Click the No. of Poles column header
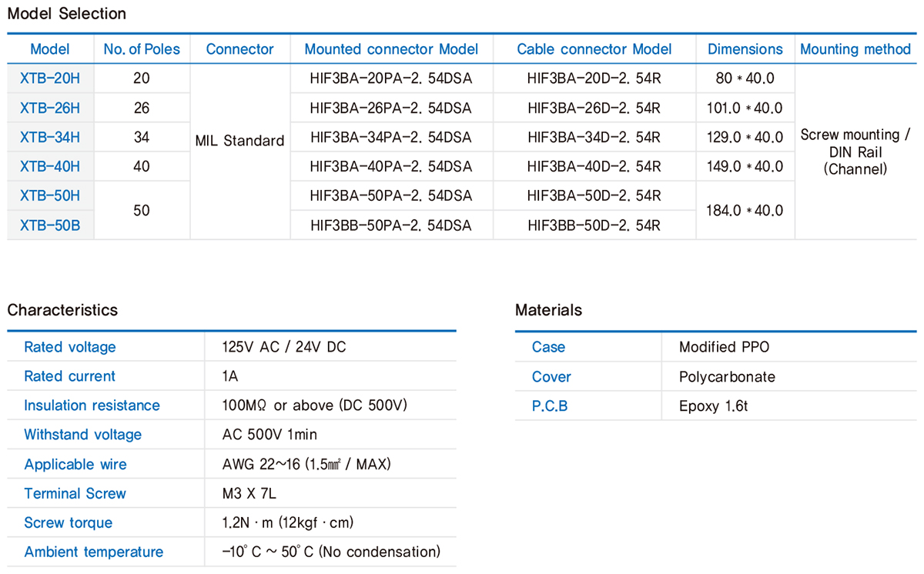The image size is (924, 574). 141,48
